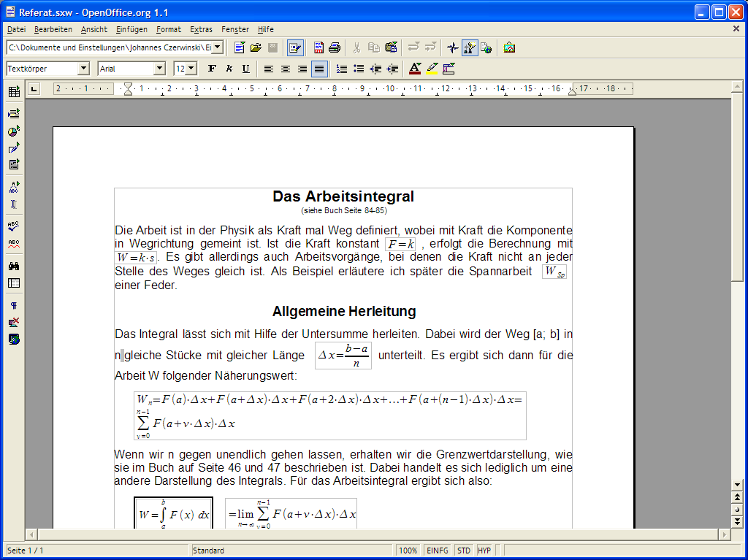
Task: Open the Einfügen menu
Action: pos(131,29)
